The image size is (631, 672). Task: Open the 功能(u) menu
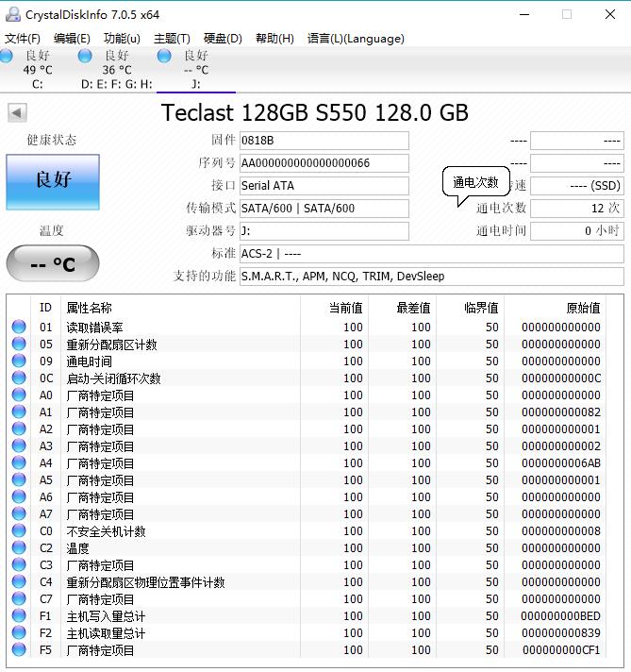pos(122,39)
